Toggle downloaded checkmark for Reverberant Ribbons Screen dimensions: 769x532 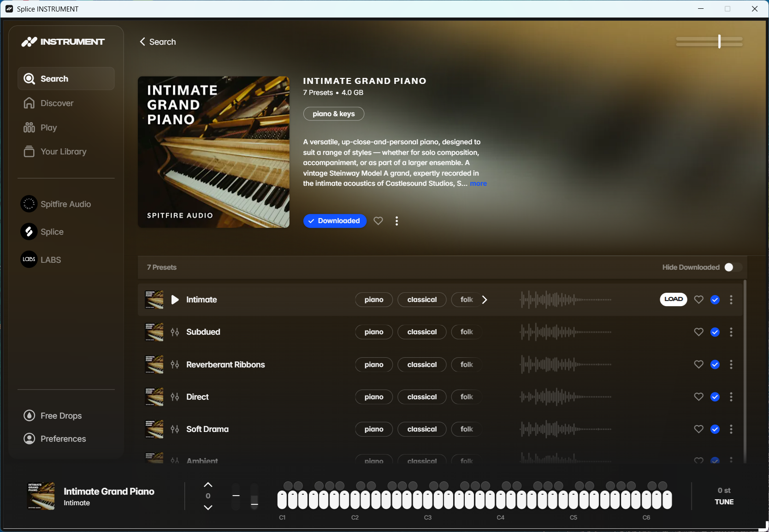715,365
